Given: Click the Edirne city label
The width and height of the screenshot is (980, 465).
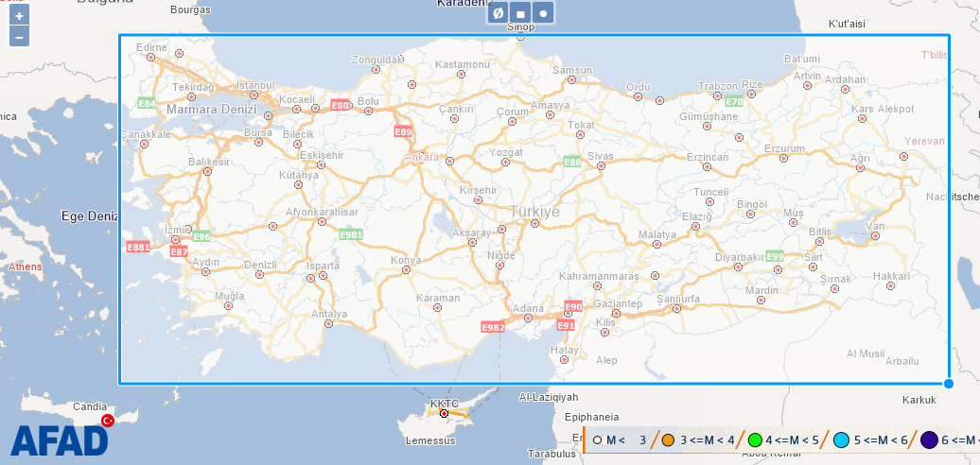Looking at the screenshot, I should pyautogui.click(x=152, y=47).
